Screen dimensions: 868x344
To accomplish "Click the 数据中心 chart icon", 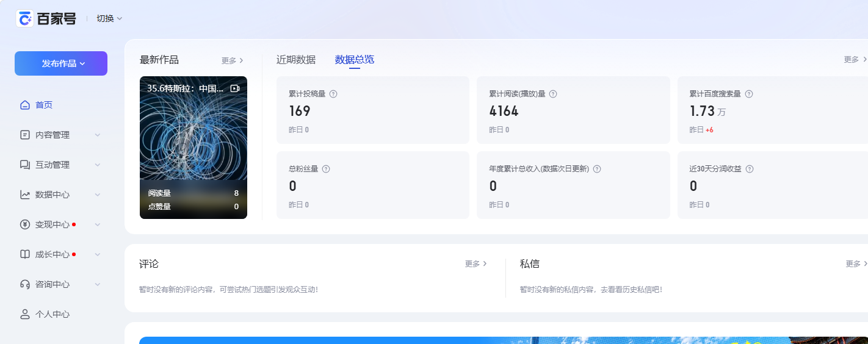I will coord(25,195).
